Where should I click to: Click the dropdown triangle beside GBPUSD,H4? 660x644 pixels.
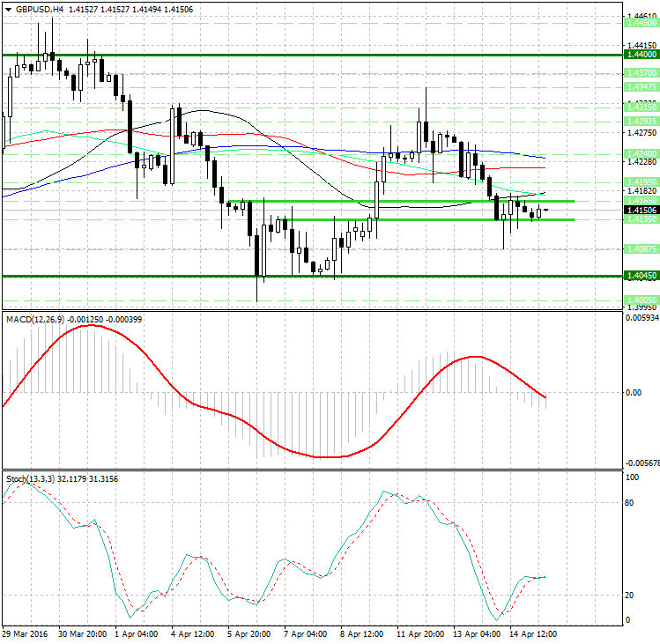point(8,10)
